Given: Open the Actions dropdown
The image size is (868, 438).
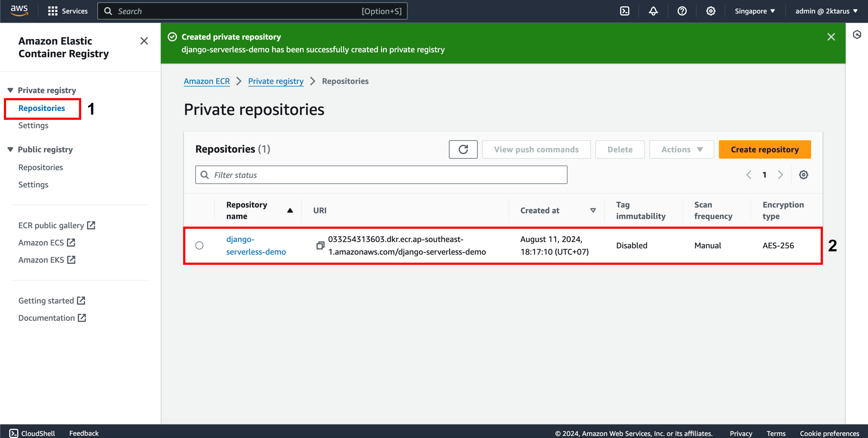Looking at the screenshot, I should [x=681, y=149].
